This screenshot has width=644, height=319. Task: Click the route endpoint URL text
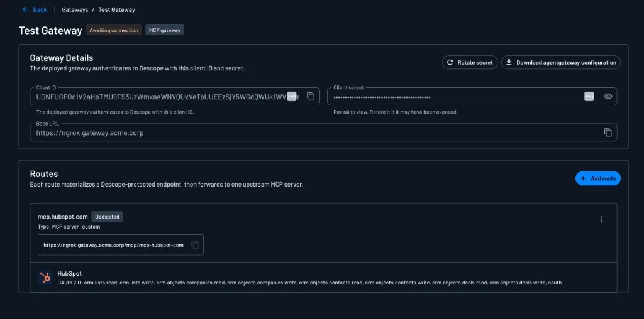[113, 245]
